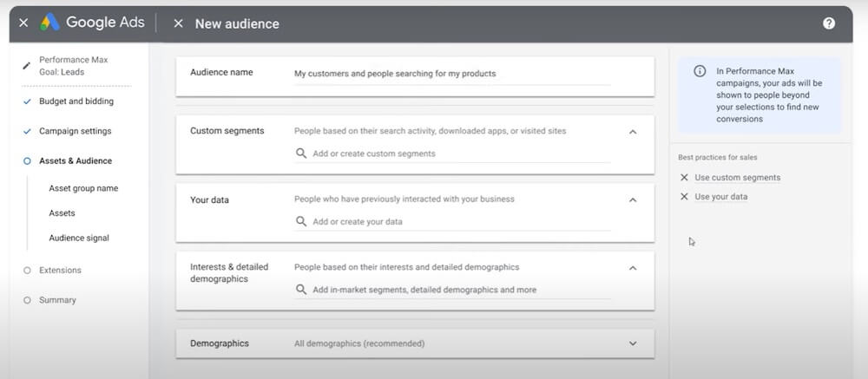
Task: Follow the Use custom segments link
Action: pos(737,178)
